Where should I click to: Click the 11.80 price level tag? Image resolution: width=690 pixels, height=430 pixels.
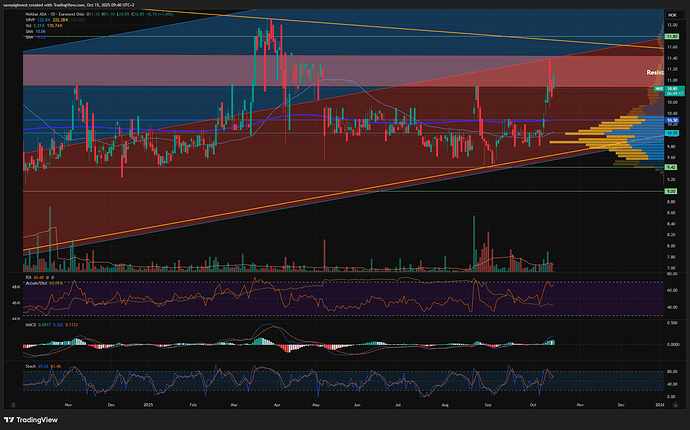pos(673,35)
